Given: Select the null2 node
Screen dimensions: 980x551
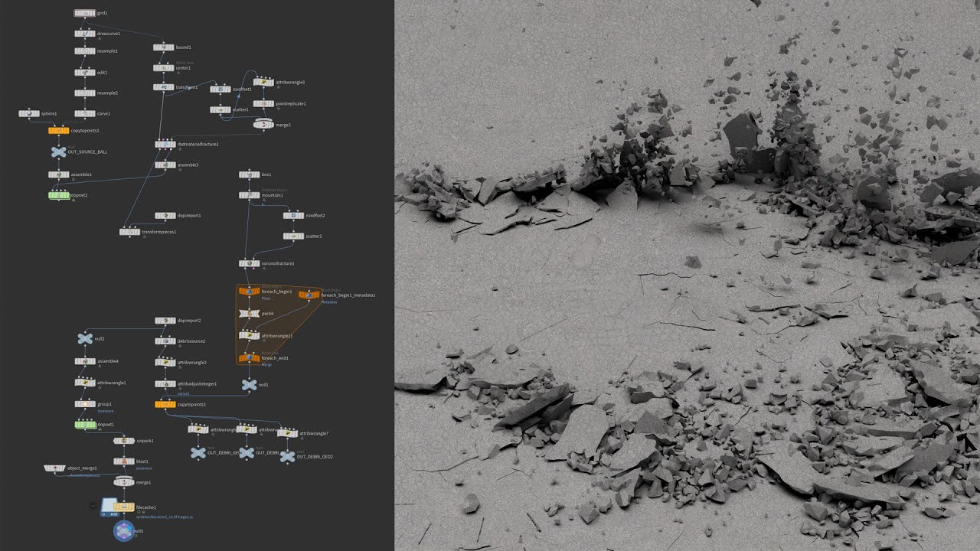Looking at the screenshot, I should click(x=85, y=338).
